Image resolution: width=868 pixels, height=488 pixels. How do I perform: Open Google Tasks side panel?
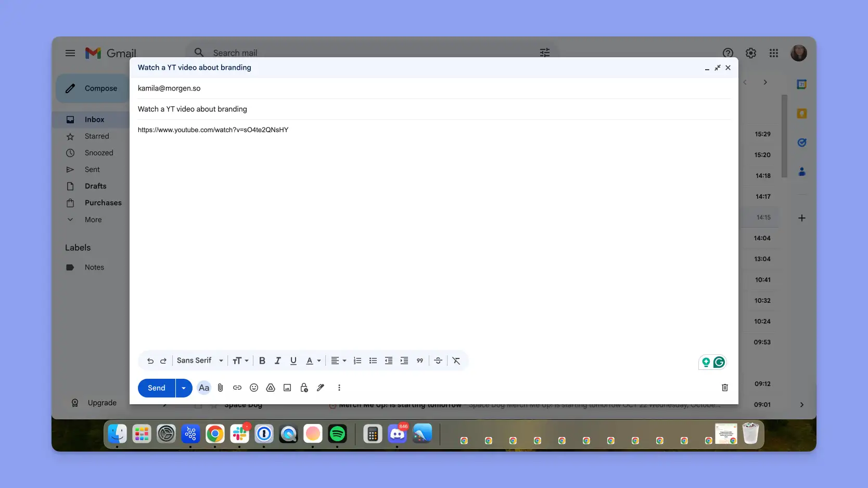point(802,143)
